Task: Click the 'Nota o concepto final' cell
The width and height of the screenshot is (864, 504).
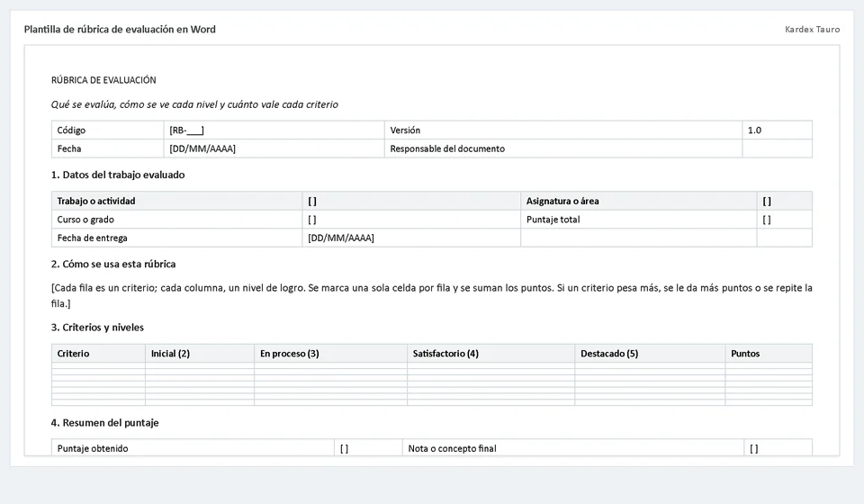Action: click(x=573, y=448)
